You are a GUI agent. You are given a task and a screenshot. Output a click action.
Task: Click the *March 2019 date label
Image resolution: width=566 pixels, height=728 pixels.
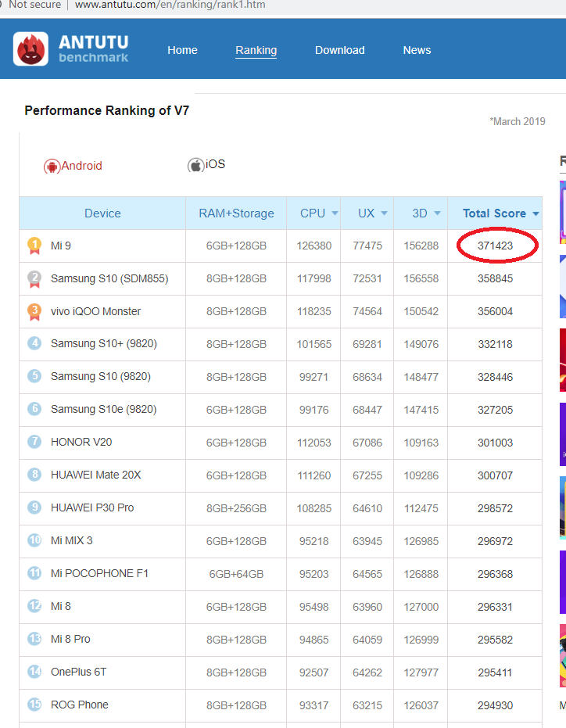[x=518, y=122]
